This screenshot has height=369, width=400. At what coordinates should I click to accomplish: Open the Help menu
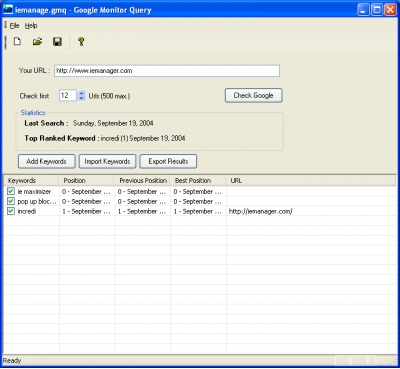[x=31, y=26]
